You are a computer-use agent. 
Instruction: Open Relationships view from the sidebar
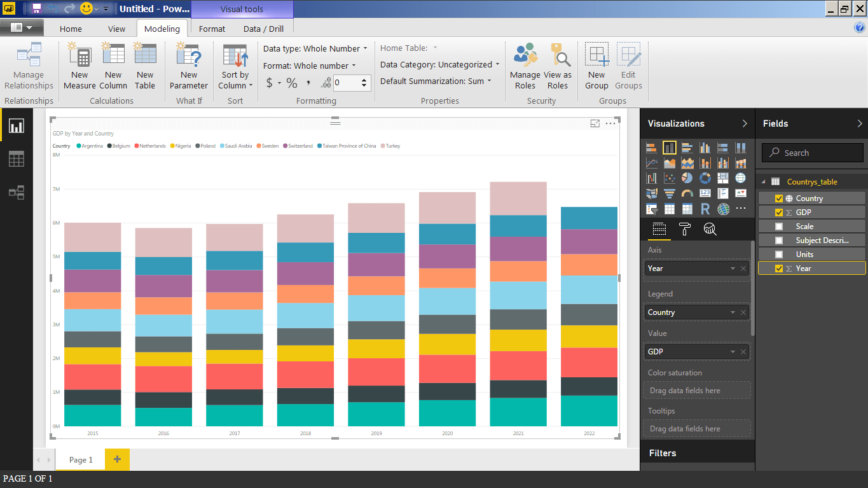click(x=17, y=192)
